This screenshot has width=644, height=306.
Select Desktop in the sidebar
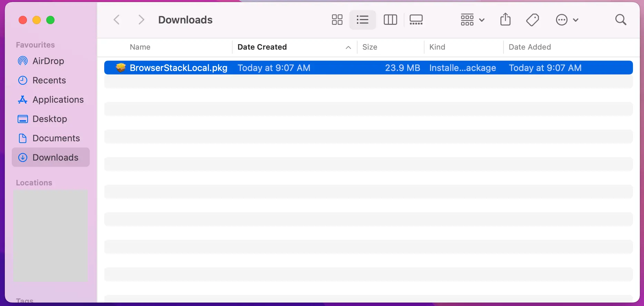click(50, 119)
